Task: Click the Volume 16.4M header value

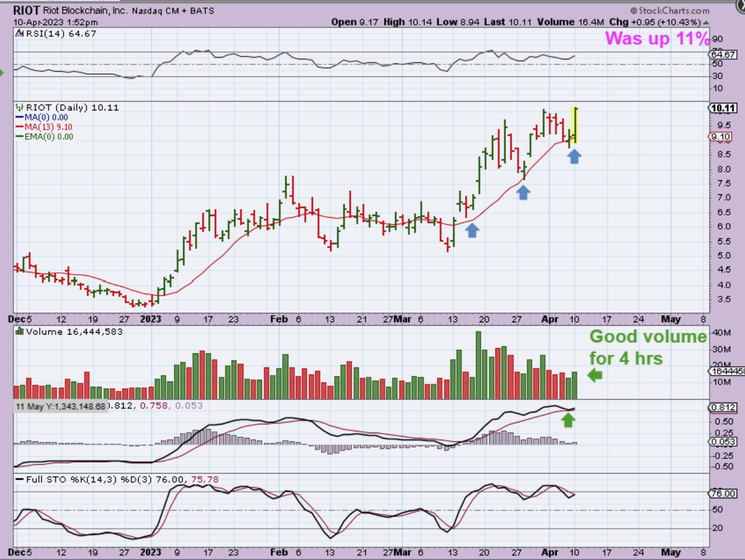Action: coord(570,22)
